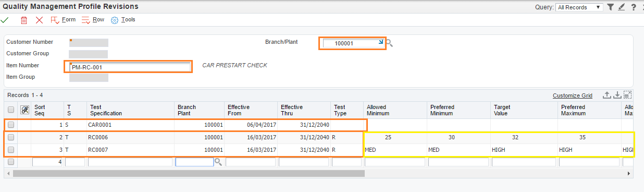The height and width of the screenshot is (192, 644).
Task: Select the checkbox for row RC0006
Action: coord(11,138)
